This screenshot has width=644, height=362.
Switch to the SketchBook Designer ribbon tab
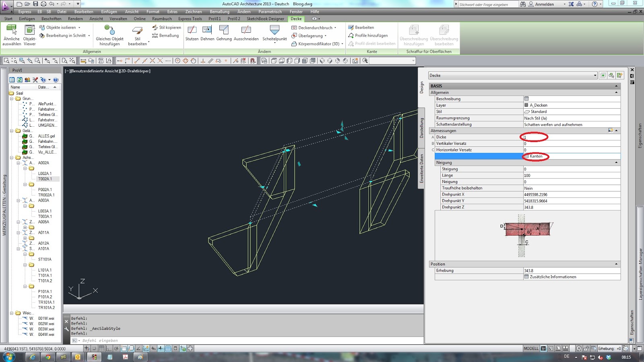point(265,19)
